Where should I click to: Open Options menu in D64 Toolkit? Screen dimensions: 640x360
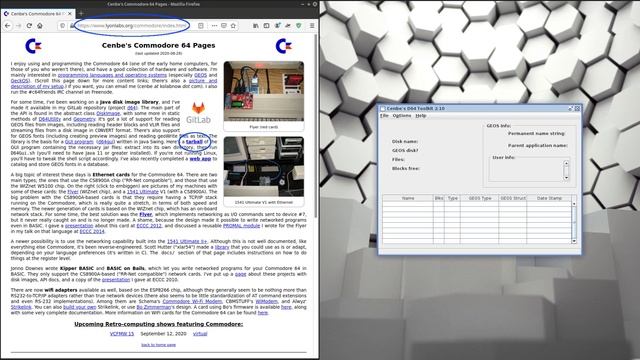(x=402, y=116)
